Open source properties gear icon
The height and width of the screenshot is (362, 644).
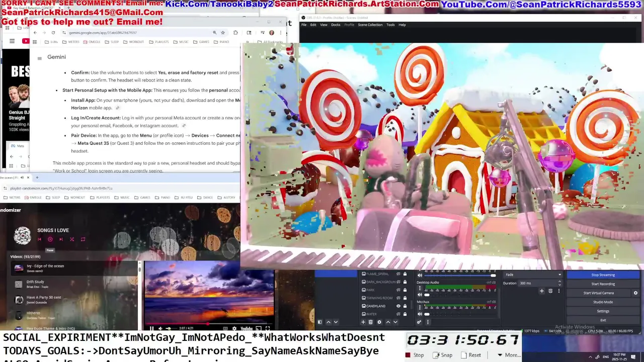(x=379, y=322)
